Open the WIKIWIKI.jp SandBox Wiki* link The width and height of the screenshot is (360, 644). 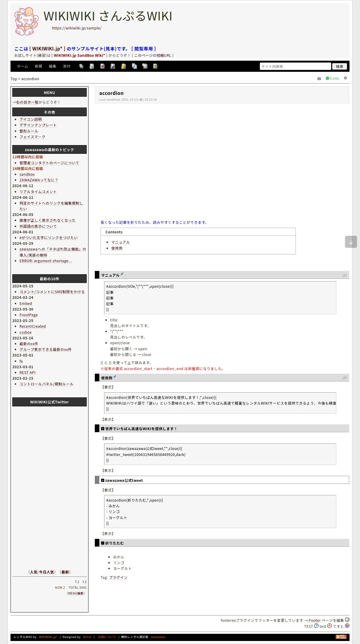pos(79,56)
